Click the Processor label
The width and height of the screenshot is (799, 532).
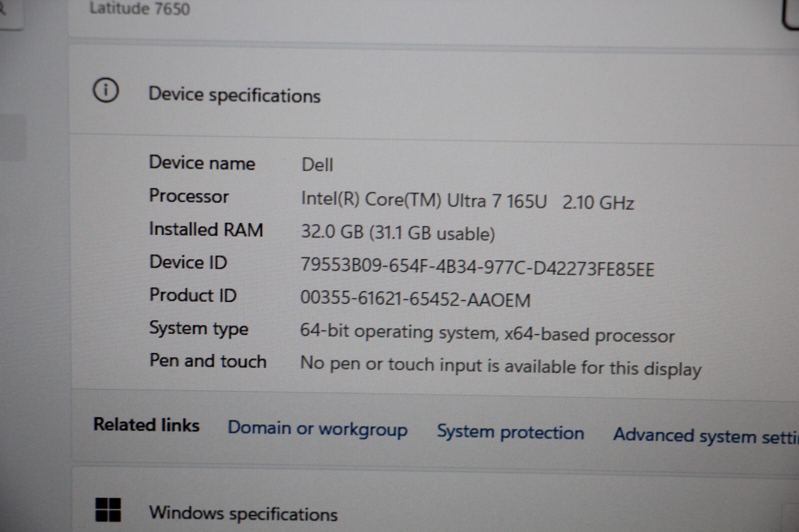coord(189,196)
